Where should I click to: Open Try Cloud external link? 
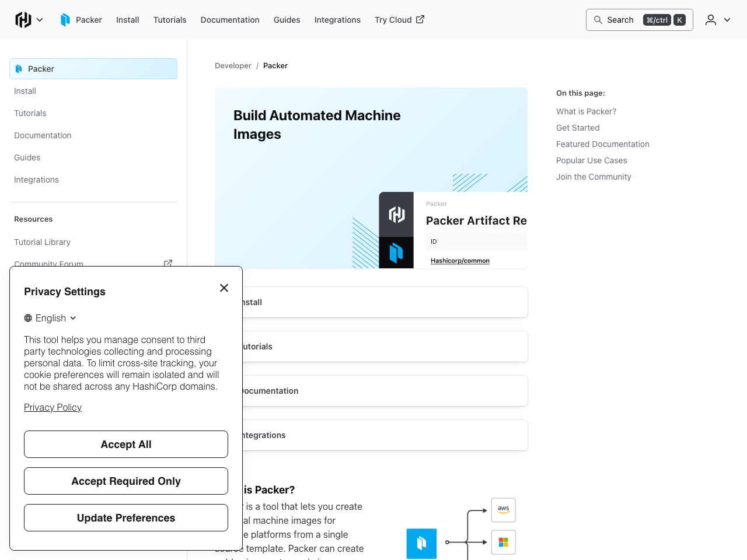coord(399,20)
